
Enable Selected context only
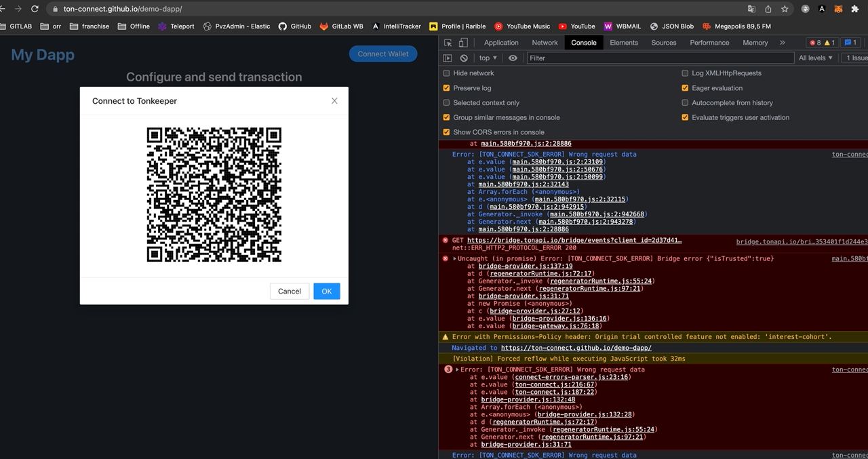tap(446, 103)
